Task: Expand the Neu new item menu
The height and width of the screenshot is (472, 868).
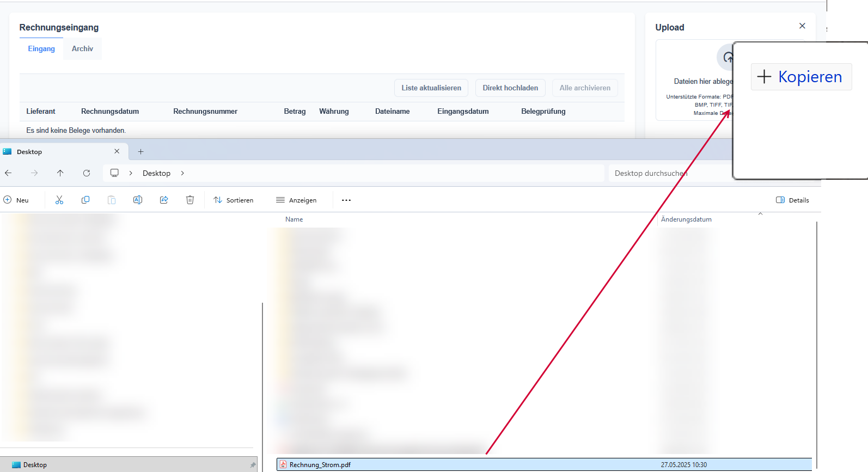Action: click(x=16, y=200)
